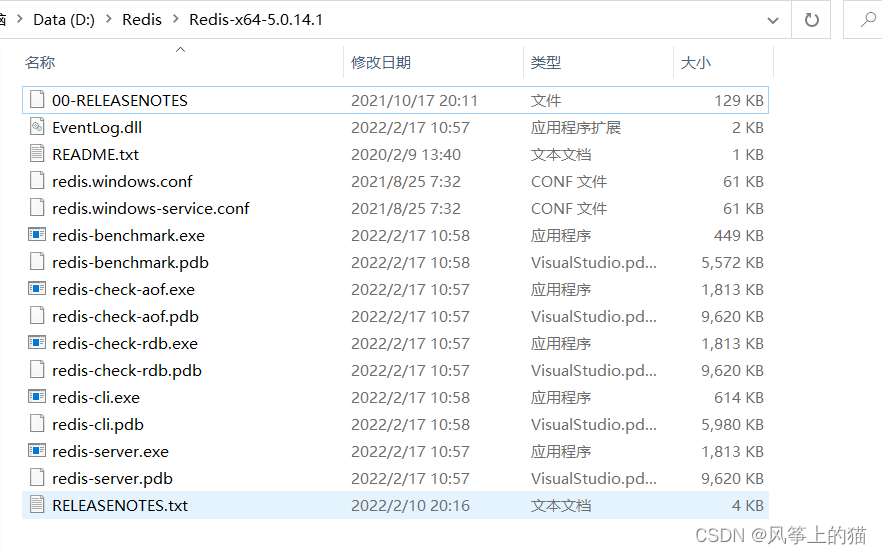Select the redis-benchmark.exe file name
Screen dimensions: 882x554
[128, 236]
